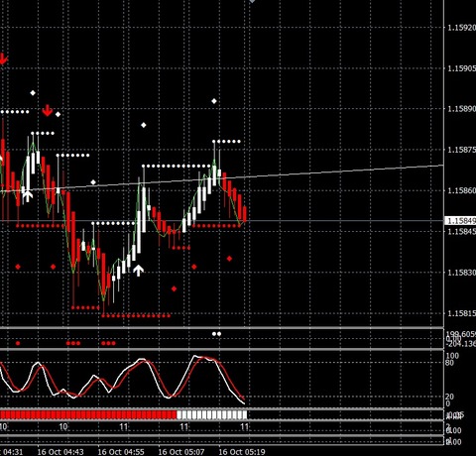Click red down arrow beside the white diamond

(48, 111)
